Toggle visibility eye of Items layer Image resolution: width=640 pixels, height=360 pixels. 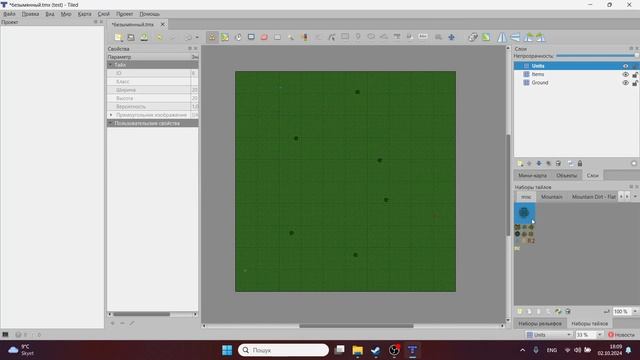point(625,74)
